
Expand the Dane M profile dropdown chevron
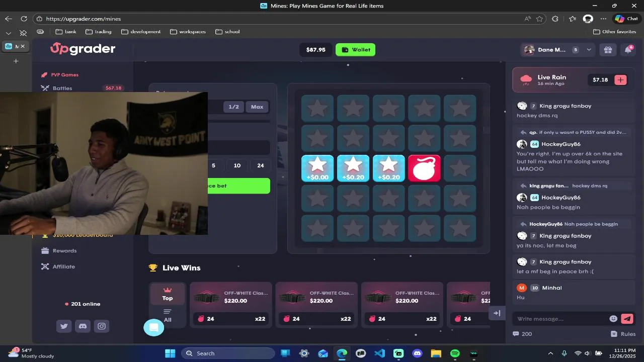[589, 50]
